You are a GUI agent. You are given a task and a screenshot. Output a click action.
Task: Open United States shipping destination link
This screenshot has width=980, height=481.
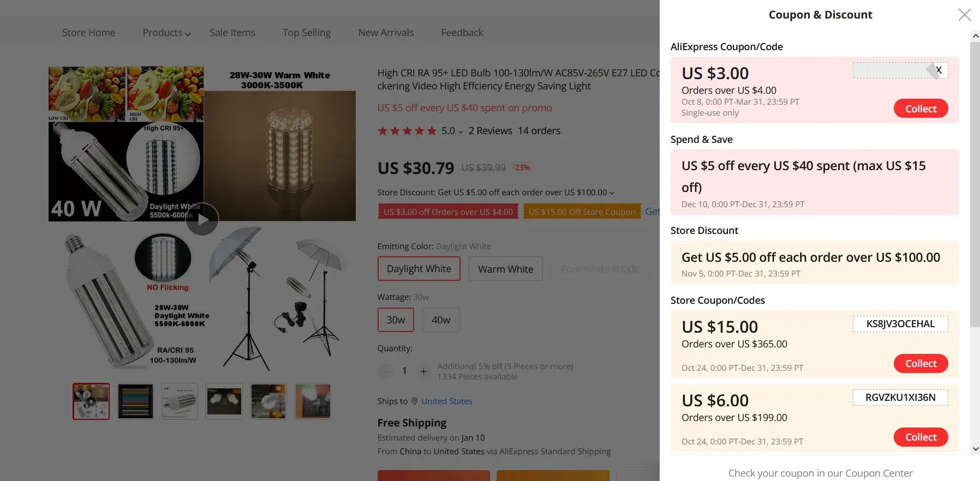coord(447,401)
